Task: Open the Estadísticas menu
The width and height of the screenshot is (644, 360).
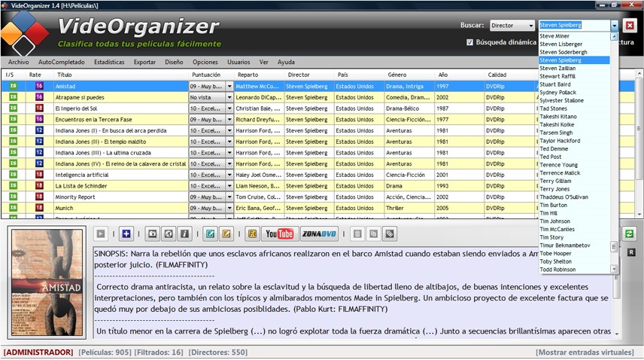Action: (x=109, y=62)
